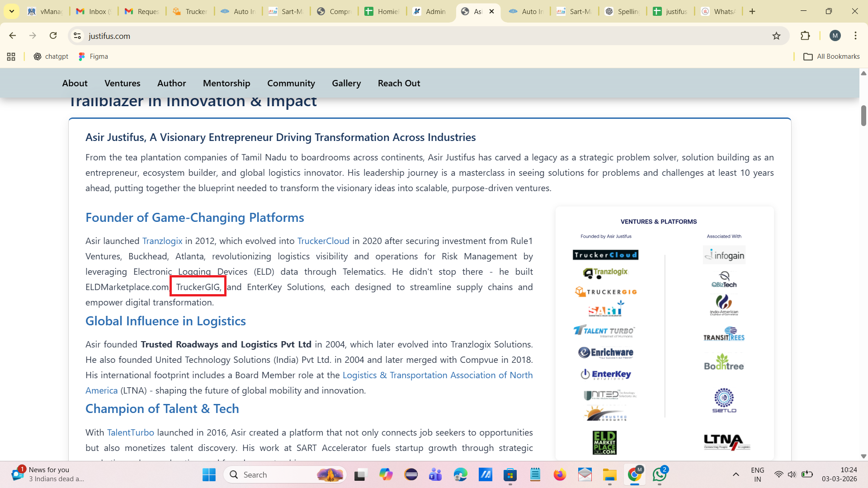The height and width of the screenshot is (488, 868).
Task: Follow the TruckerCloud link in the paragraph
Action: (x=323, y=241)
